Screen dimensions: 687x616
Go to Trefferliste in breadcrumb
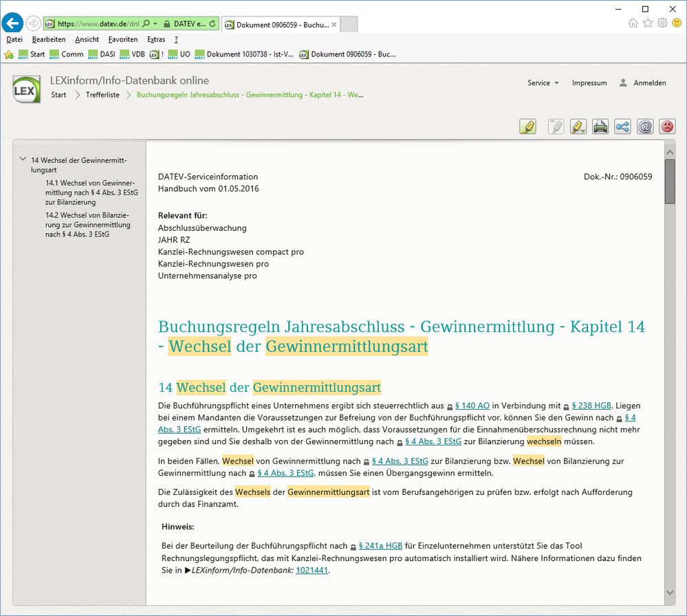tap(102, 95)
